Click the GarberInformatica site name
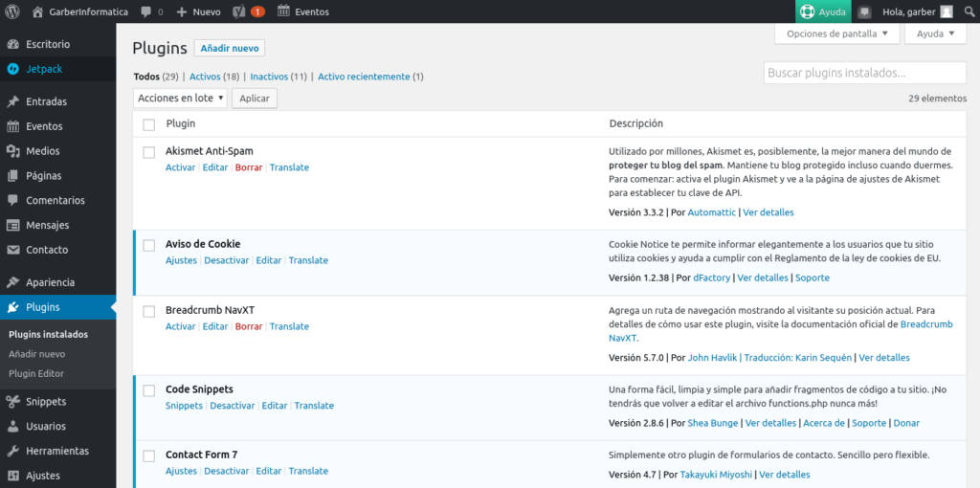 coord(88,11)
